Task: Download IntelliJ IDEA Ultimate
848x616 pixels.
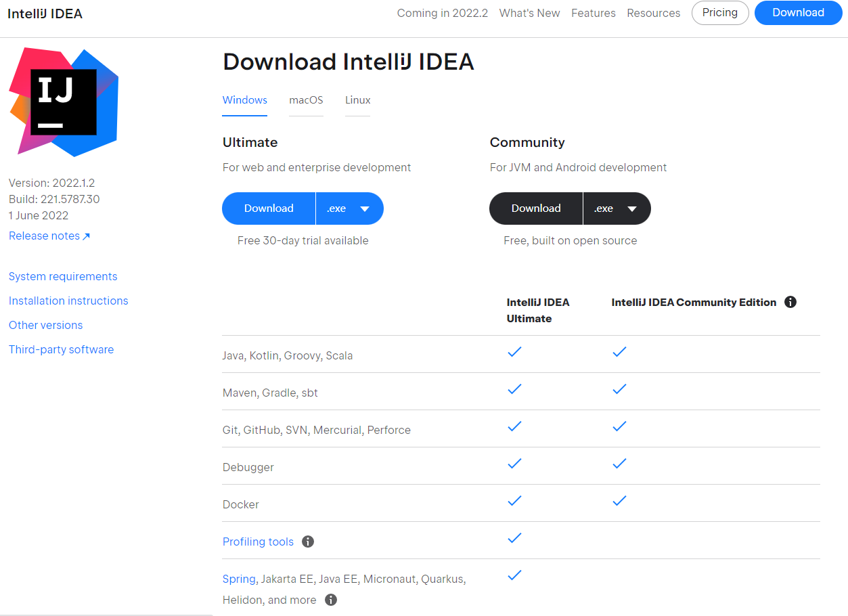Action: (x=269, y=208)
